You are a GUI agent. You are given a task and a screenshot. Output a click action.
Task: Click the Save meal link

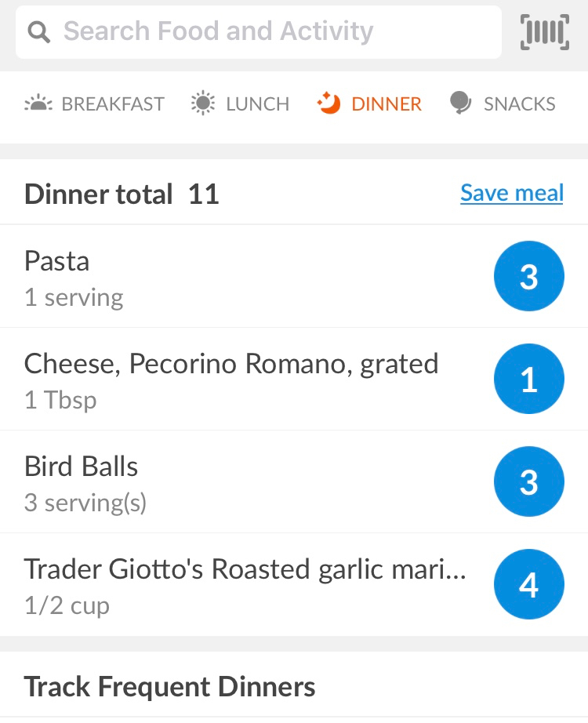click(x=512, y=193)
